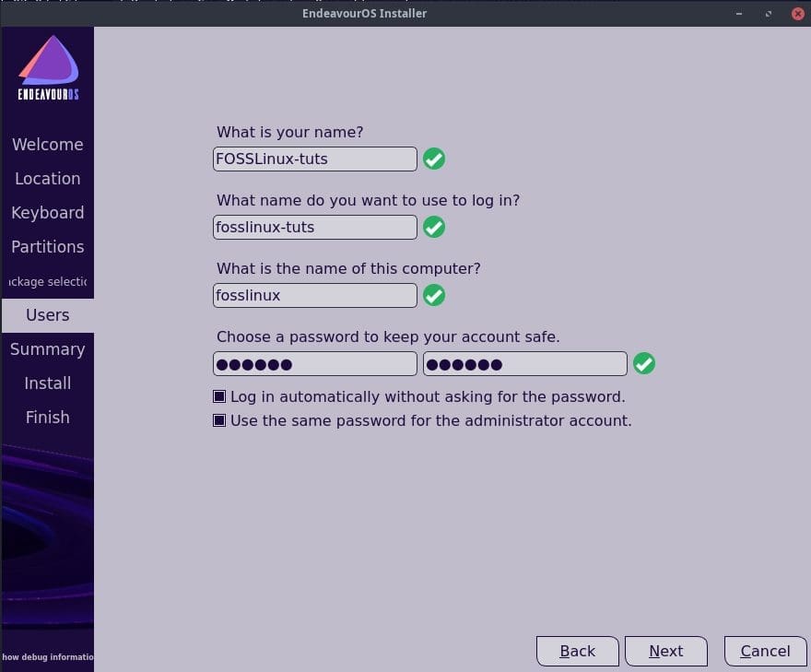The image size is (811, 672).
Task: Select the Finish step
Action: pos(48,418)
